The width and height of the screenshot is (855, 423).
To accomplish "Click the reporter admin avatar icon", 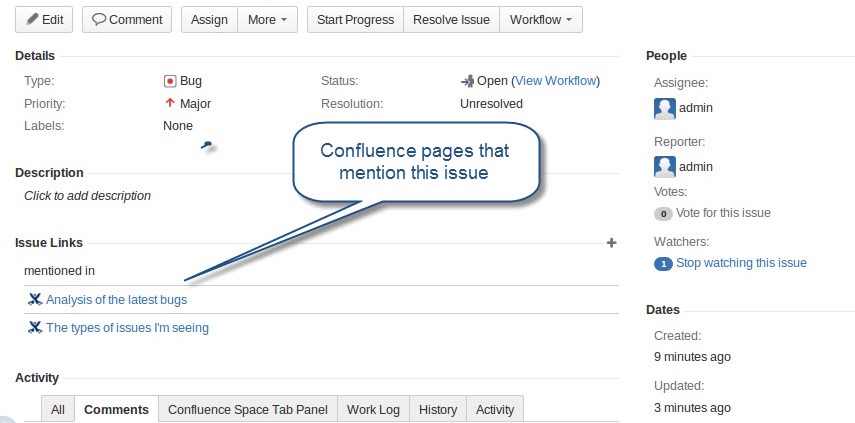I will click(664, 167).
